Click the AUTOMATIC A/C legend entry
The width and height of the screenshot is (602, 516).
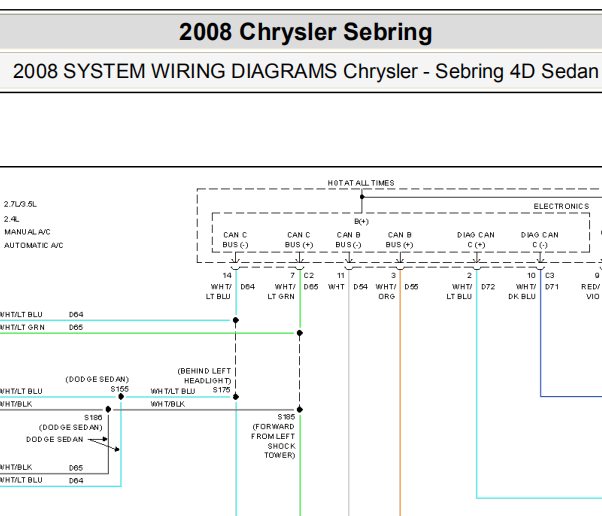click(34, 245)
